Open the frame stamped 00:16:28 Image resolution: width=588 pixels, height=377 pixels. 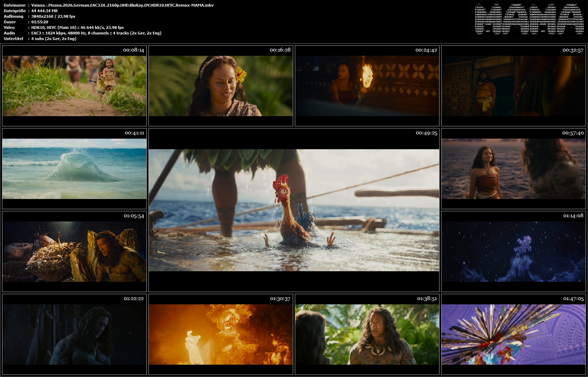pyautogui.click(x=221, y=86)
